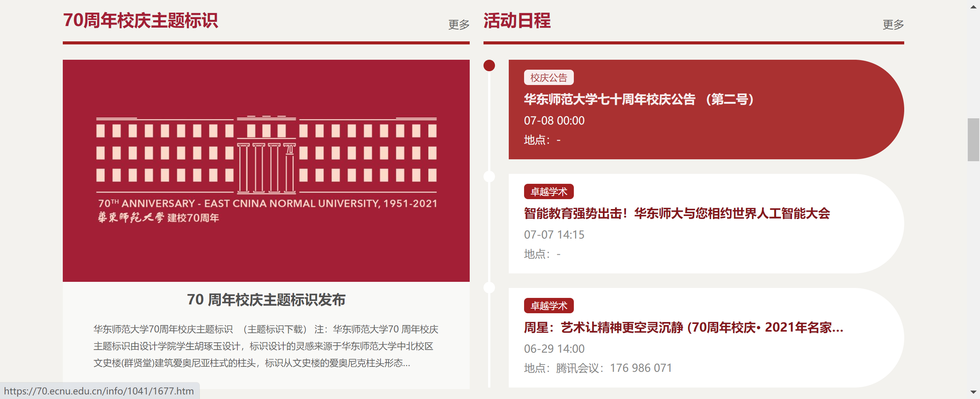Image resolution: width=980 pixels, height=399 pixels.
Task: Open the 智能教育强势出击 AI conference article
Action: click(676, 214)
